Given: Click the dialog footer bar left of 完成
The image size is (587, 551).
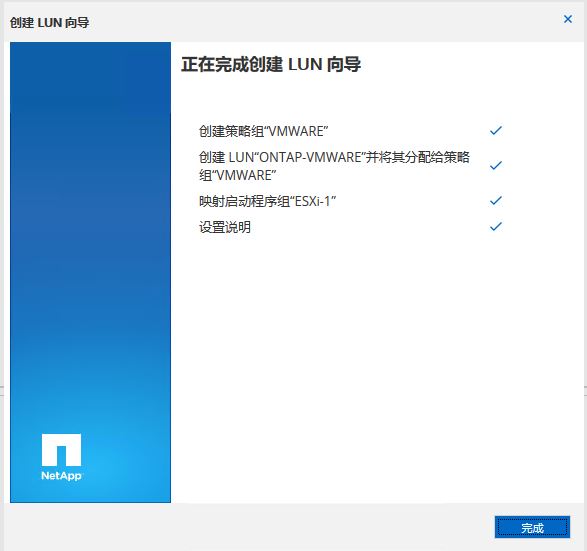Looking at the screenshot, I should click(247, 527).
